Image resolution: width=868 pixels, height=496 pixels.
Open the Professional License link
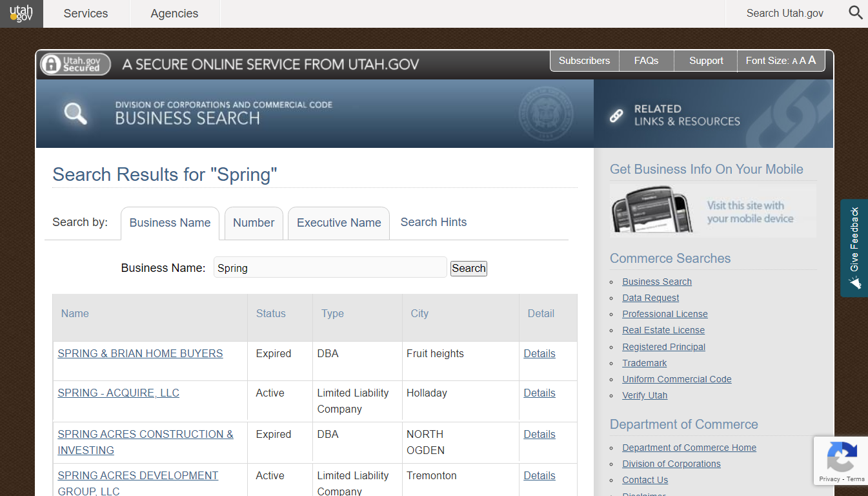(665, 314)
